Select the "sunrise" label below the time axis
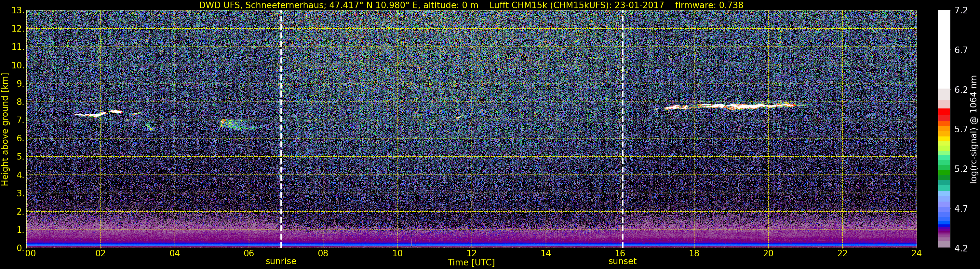The image size is (980, 269). click(x=281, y=262)
